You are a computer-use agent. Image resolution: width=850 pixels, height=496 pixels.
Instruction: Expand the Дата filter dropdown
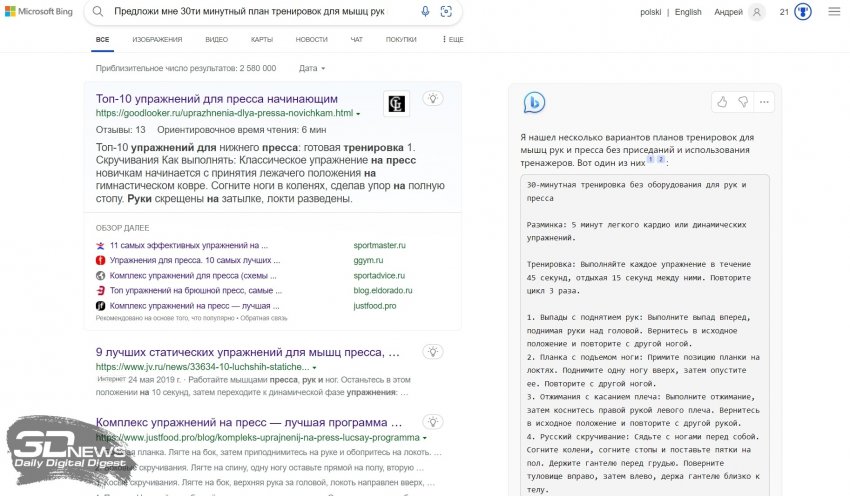point(312,68)
